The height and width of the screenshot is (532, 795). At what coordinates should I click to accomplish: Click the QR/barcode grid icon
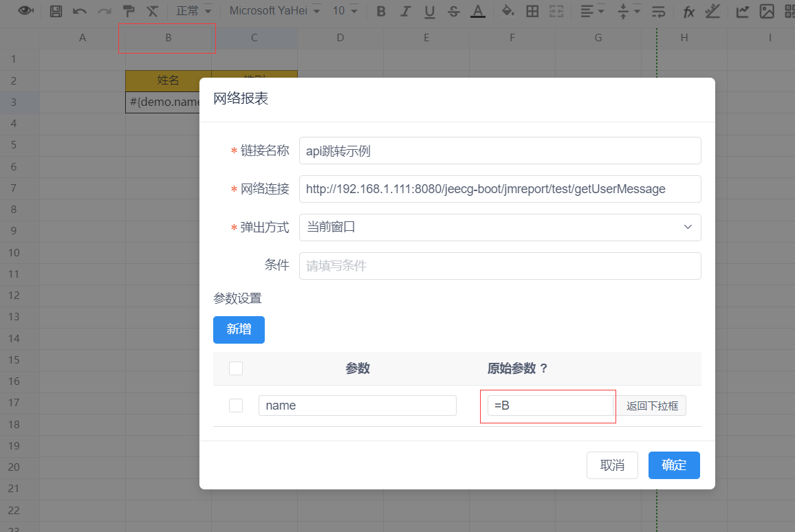pyautogui.click(x=789, y=11)
